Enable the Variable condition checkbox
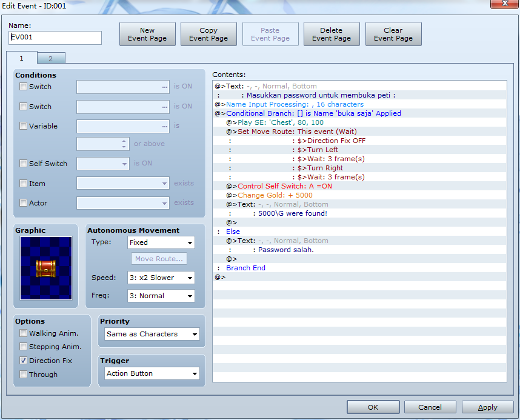This screenshot has width=520, height=420. point(23,125)
